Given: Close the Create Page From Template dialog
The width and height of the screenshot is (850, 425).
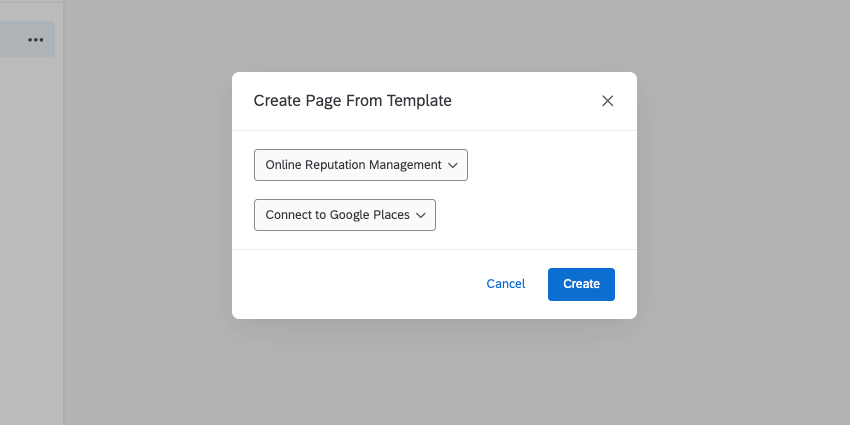Looking at the screenshot, I should pos(607,101).
